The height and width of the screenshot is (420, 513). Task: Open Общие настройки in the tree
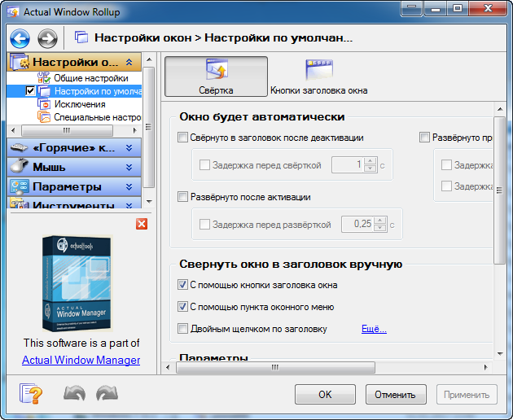90,77
